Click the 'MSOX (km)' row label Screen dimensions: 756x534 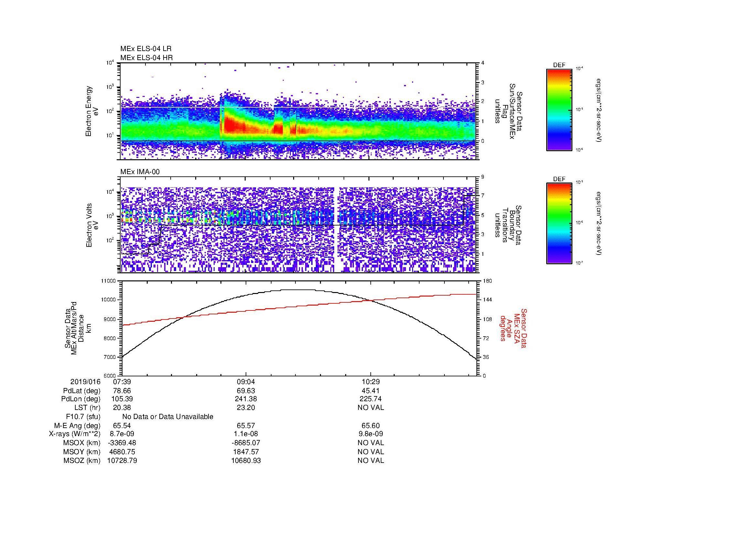tap(82, 443)
